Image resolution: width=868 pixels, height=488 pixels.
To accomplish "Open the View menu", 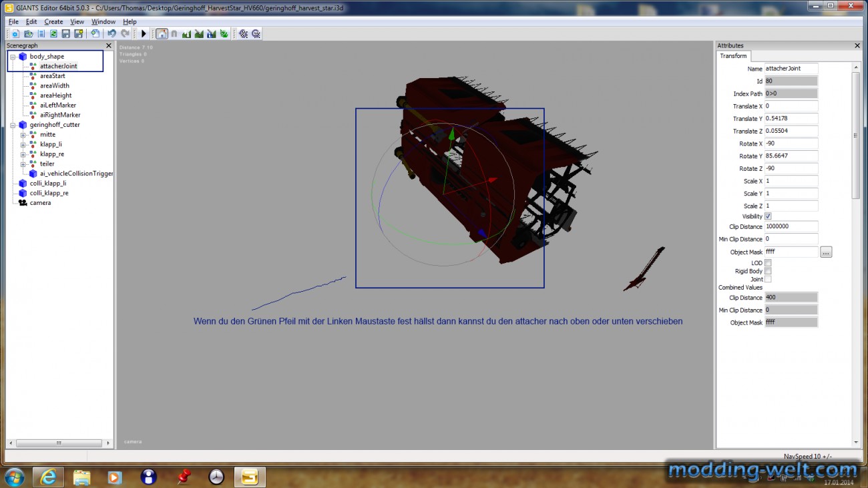I will point(77,22).
